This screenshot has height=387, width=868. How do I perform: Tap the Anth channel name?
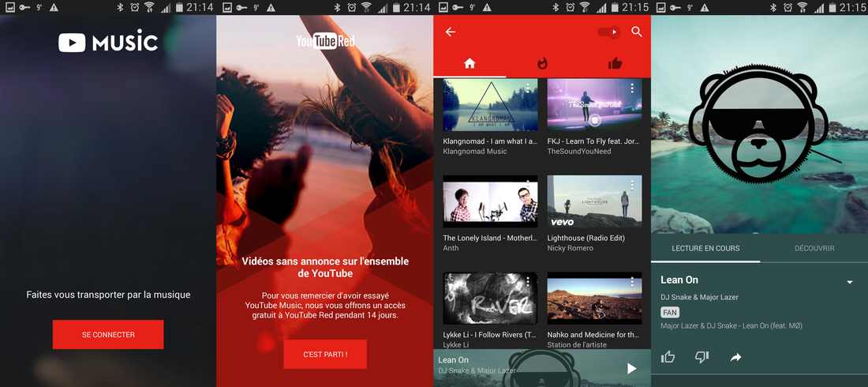coord(451,248)
